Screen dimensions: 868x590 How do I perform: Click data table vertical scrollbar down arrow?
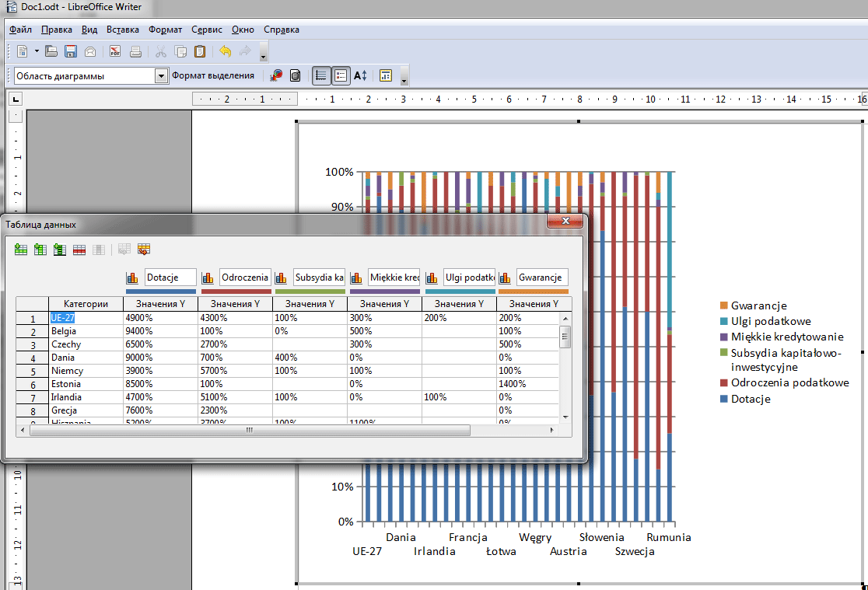click(x=565, y=417)
